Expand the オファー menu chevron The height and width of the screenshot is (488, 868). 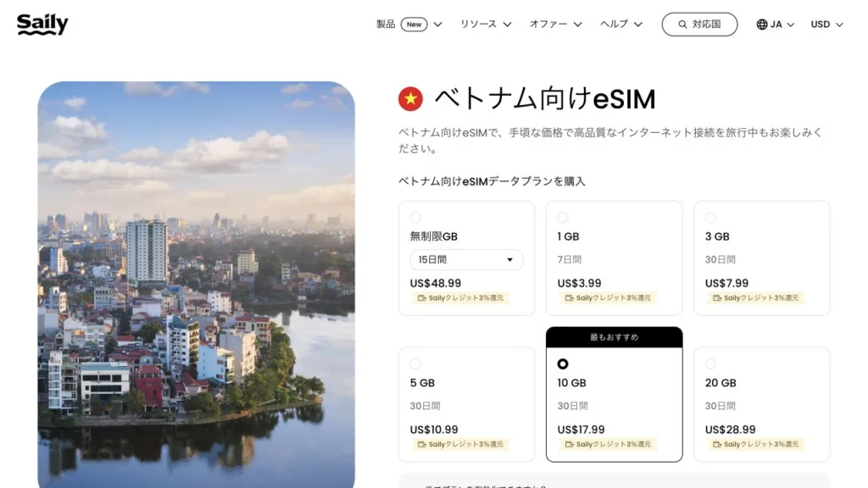[x=577, y=25]
